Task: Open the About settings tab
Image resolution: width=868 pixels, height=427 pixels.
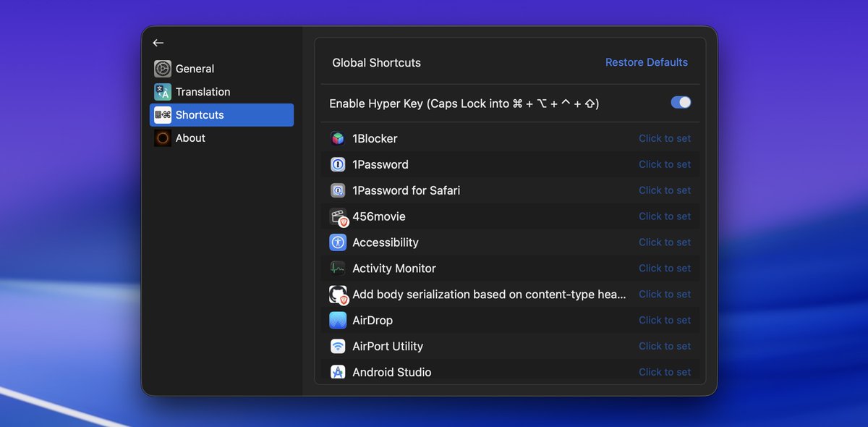Action: click(221, 138)
